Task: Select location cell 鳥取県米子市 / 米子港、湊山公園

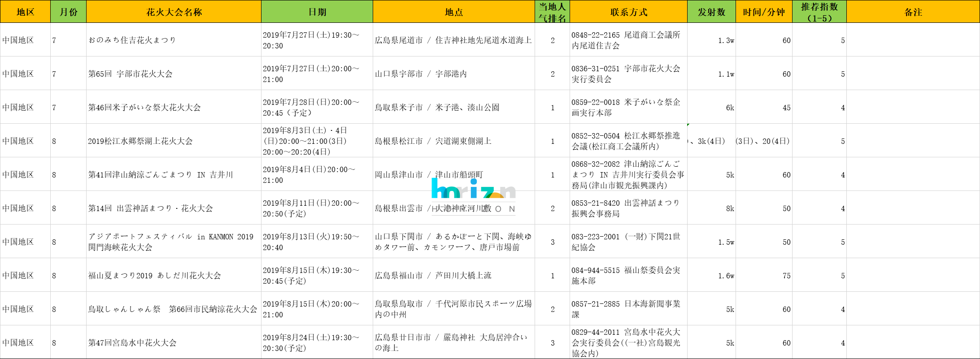Action: (x=454, y=107)
